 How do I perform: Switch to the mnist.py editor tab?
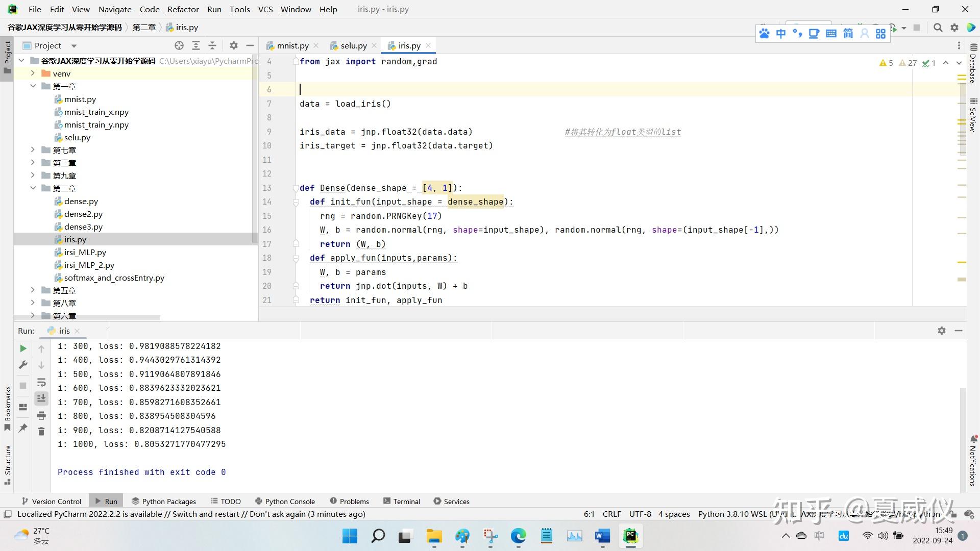[x=292, y=45]
